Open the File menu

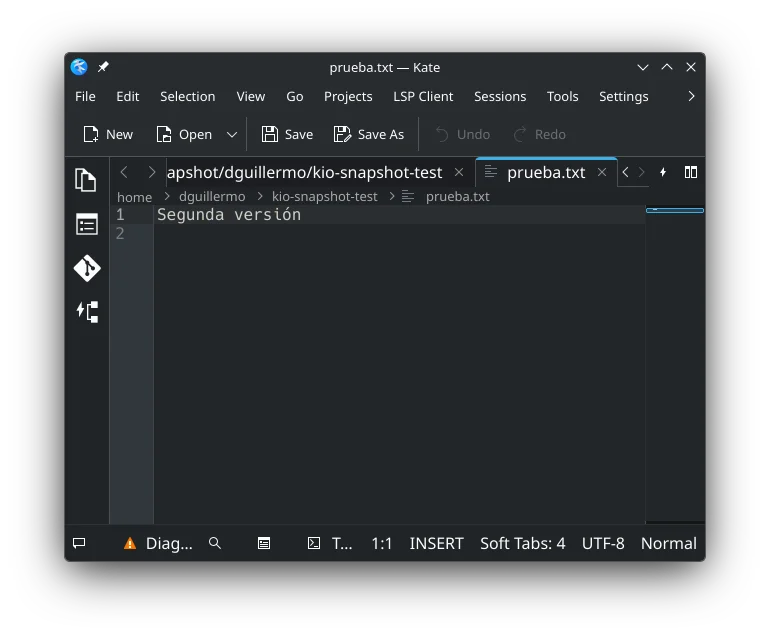coord(85,96)
